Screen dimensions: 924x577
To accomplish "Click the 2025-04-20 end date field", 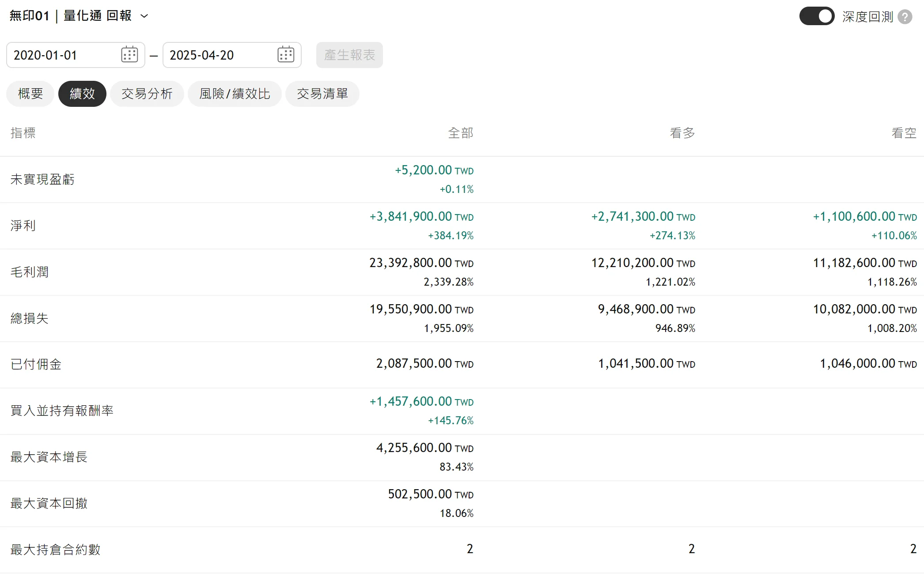I will 232,55.
